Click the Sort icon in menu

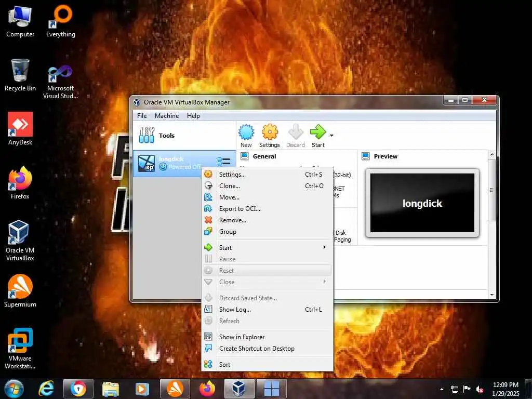tap(208, 364)
